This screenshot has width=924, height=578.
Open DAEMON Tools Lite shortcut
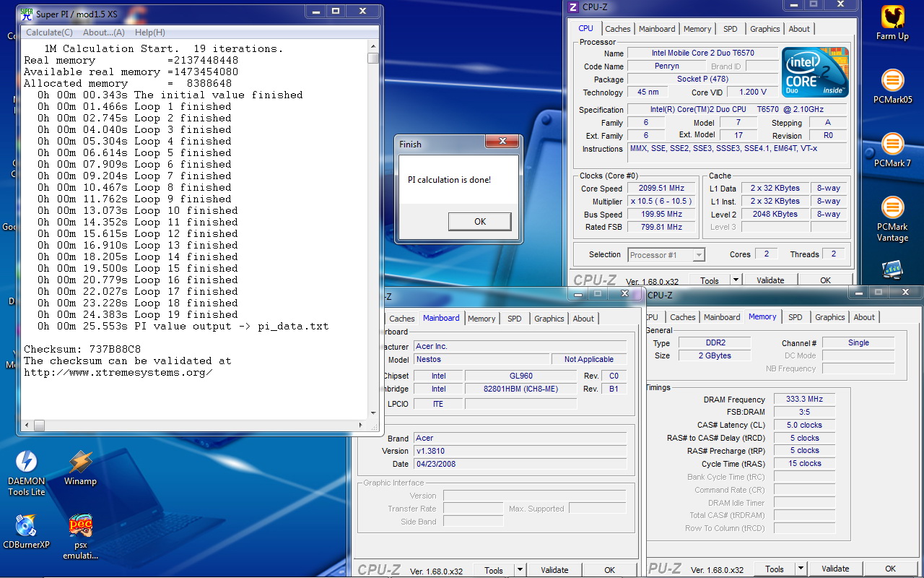click(x=27, y=473)
